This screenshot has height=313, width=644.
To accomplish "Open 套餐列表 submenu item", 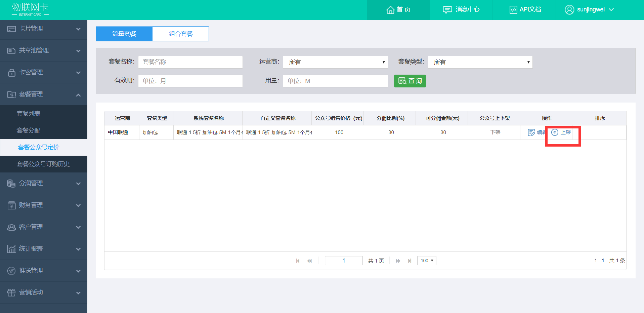I will coord(44,114).
